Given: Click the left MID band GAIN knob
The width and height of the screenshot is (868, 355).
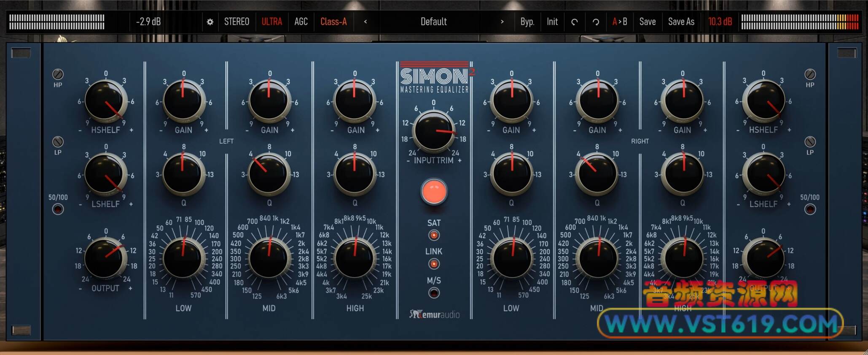Looking at the screenshot, I should [269, 100].
